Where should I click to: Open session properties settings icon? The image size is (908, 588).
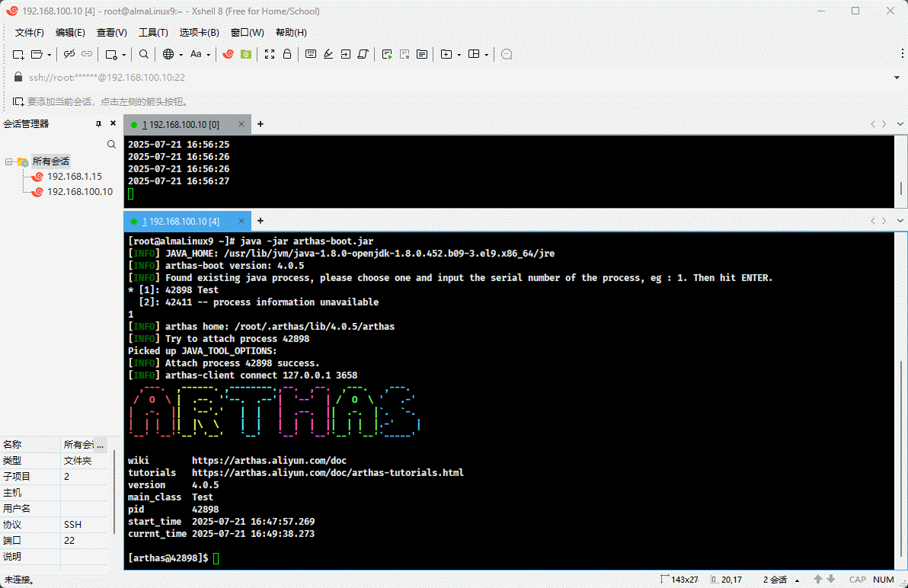(111, 54)
